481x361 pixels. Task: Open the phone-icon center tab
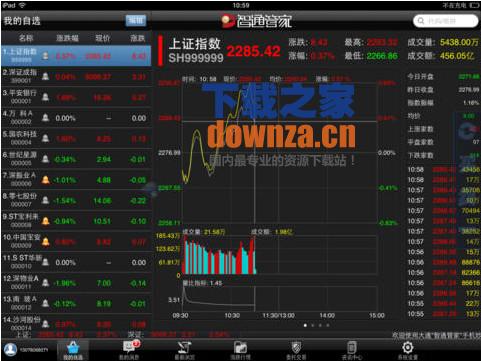click(352, 350)
